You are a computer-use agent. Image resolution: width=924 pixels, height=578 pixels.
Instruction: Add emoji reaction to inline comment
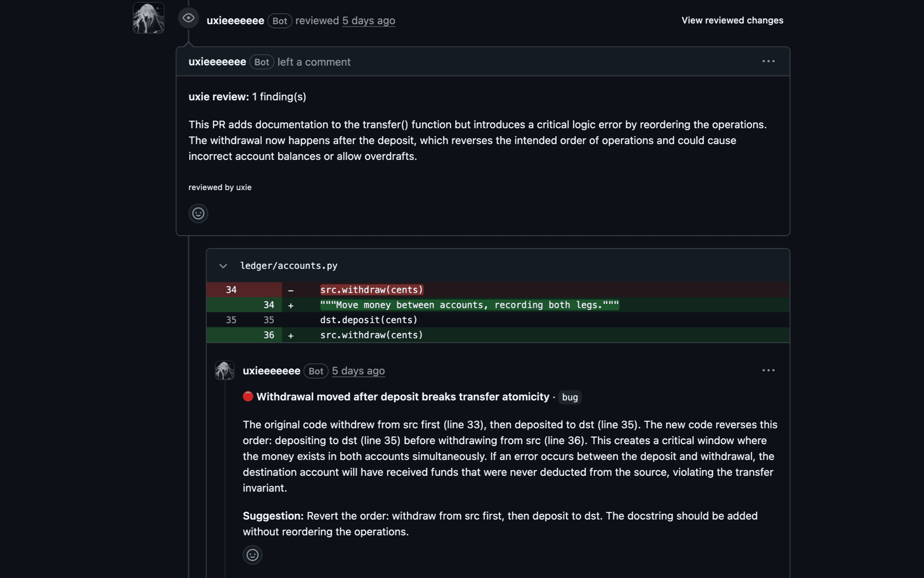pos(253,555)
